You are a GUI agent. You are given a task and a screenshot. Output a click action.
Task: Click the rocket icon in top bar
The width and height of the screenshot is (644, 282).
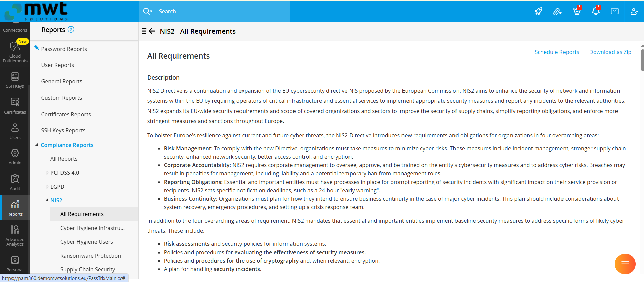[x=538, y=11]
